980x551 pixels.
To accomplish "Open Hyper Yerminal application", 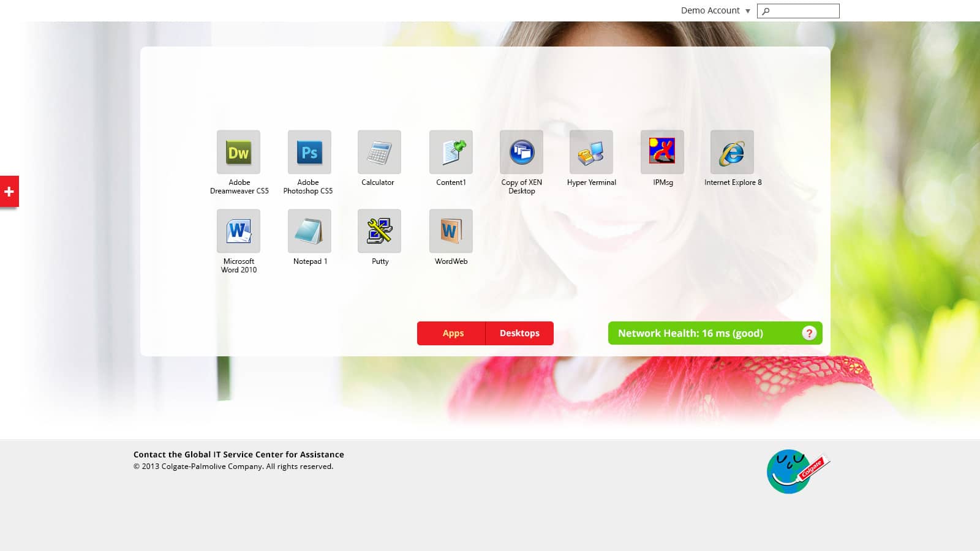I will tap(591, 152).
